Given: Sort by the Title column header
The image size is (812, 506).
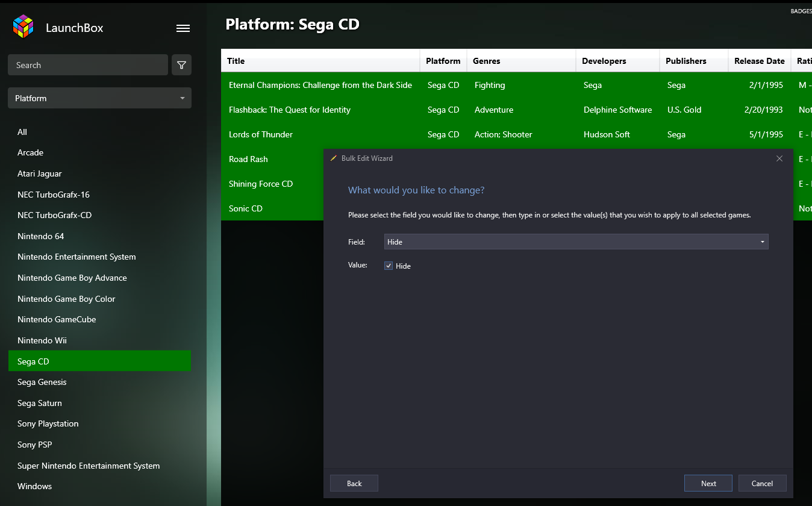Looking at the screenshot, I should tap(320, 61).
